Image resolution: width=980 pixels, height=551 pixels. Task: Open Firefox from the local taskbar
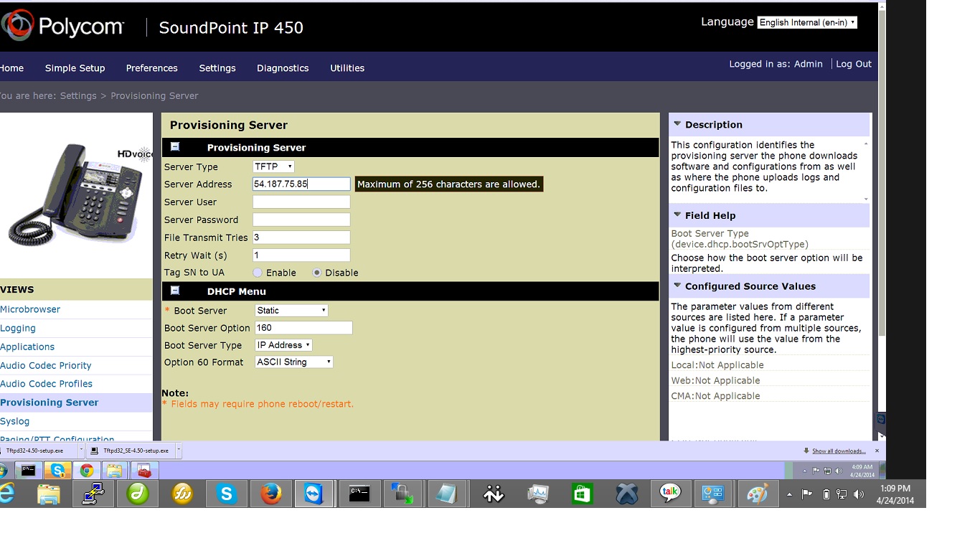coord(270,494)
